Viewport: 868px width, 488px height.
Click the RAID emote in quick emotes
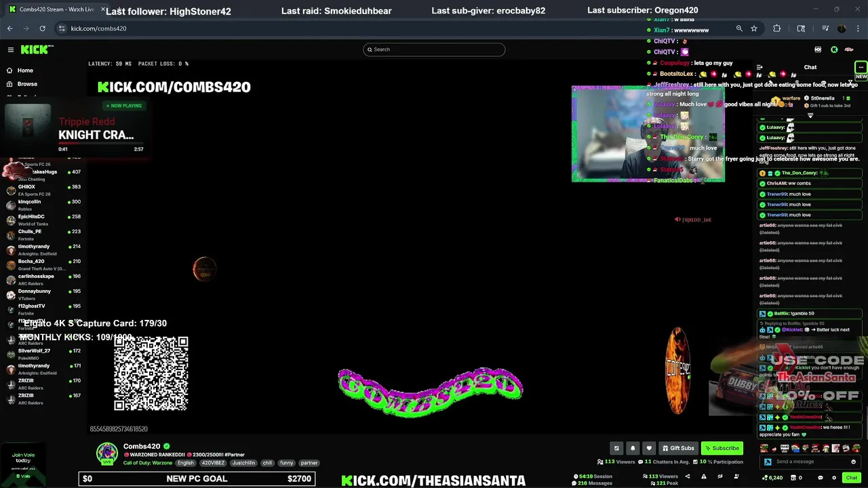785,448
